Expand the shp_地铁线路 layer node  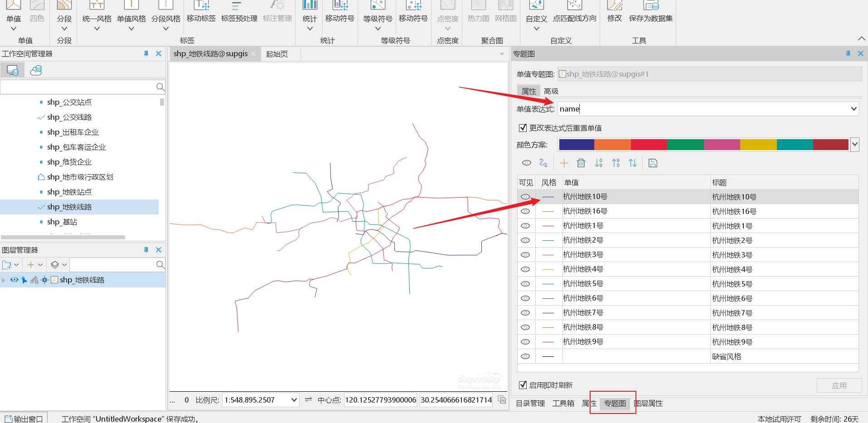[4, 280]
